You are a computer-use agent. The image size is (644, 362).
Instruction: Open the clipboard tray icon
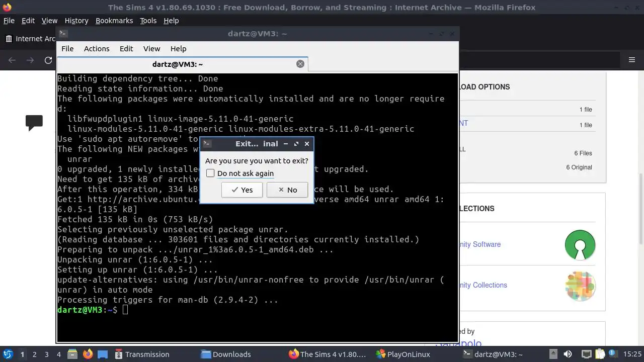click(600, 354)
